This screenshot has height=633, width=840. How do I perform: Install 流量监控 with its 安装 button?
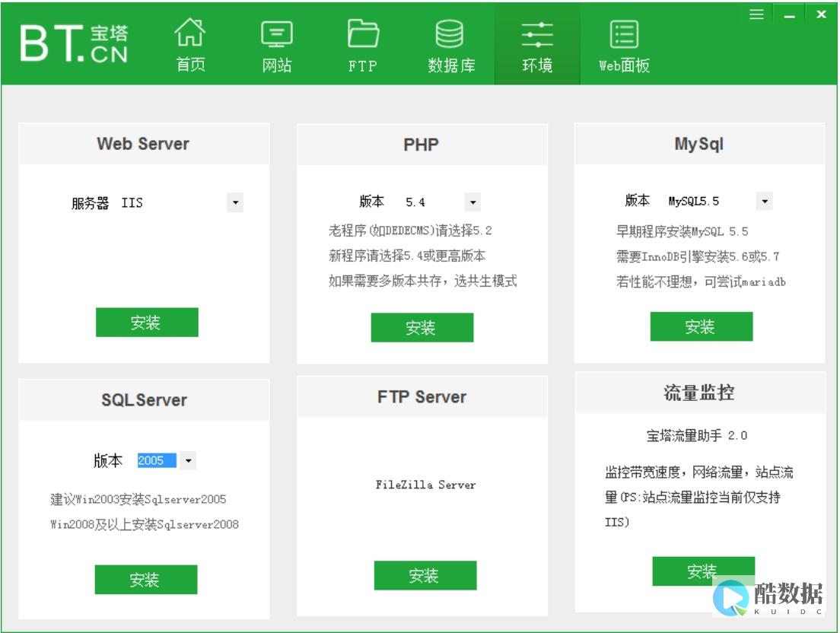tap(703, 571)
